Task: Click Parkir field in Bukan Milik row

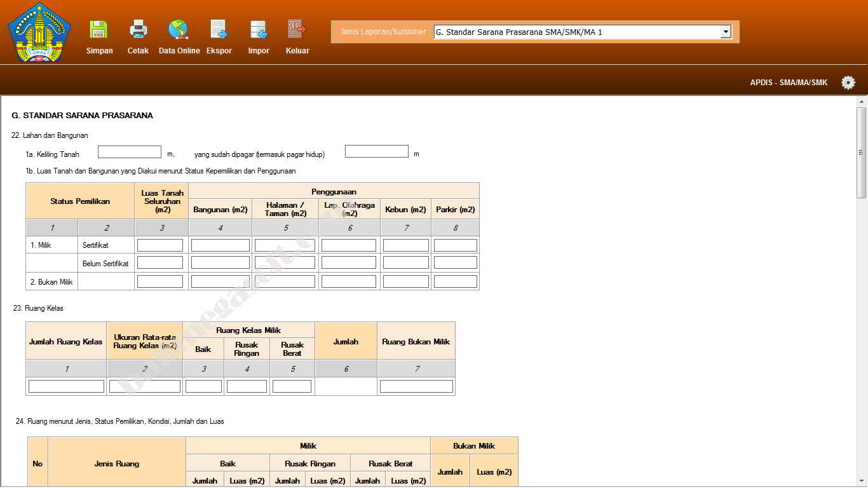Action: point(455,281)
